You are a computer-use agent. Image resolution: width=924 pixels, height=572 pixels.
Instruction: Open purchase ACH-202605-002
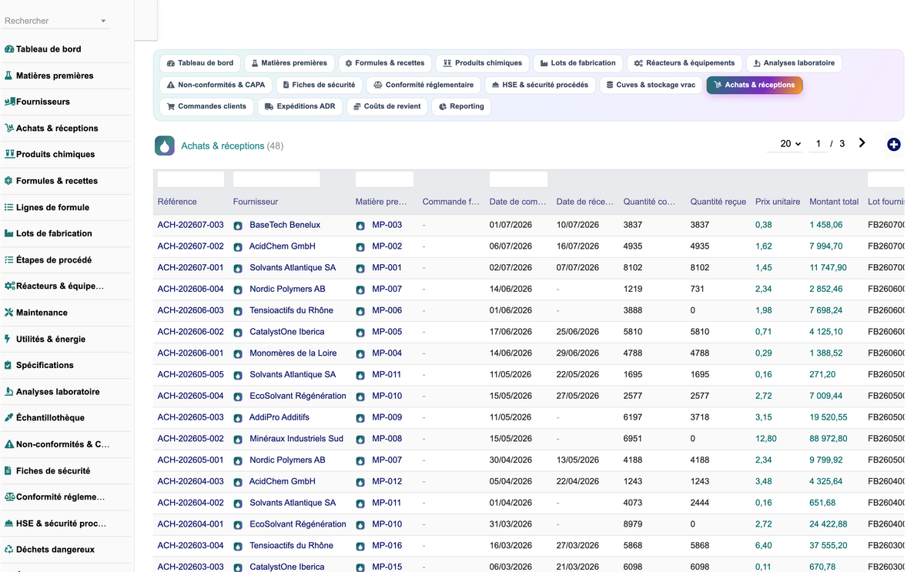point(191,439)
